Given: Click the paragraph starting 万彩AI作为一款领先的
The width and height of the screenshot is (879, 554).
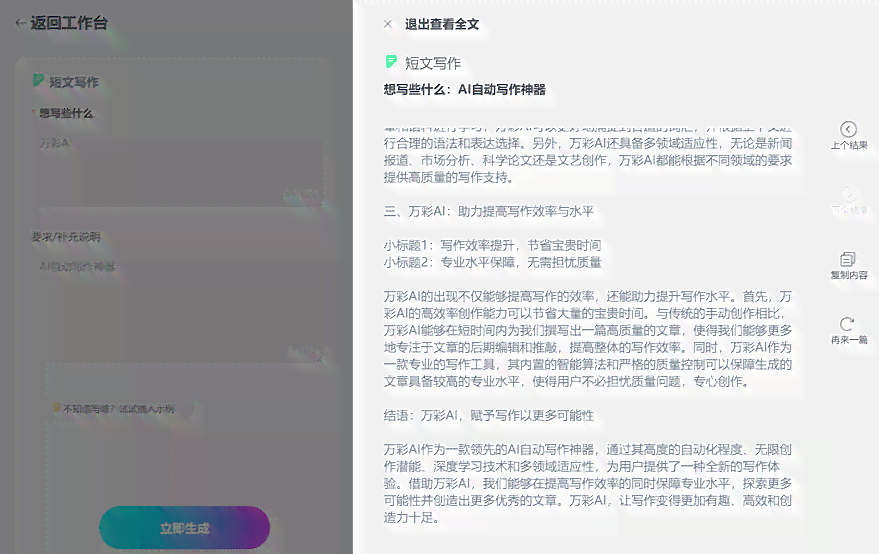Looking at the screenshot, I should (587, 483).
